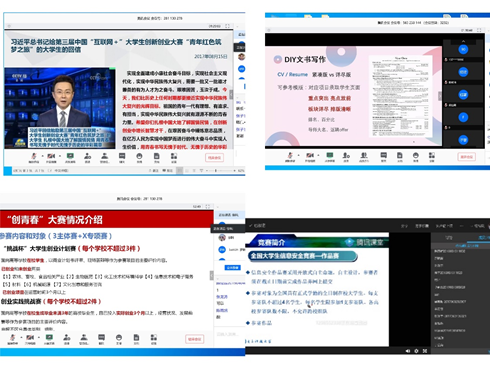Open invite icon in DIY文书写作 window

coord(346,156)
